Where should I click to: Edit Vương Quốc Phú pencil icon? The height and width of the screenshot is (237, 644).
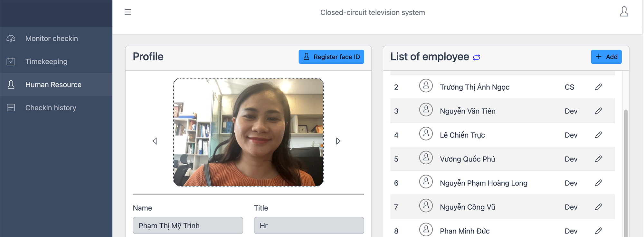click(599, 159)
